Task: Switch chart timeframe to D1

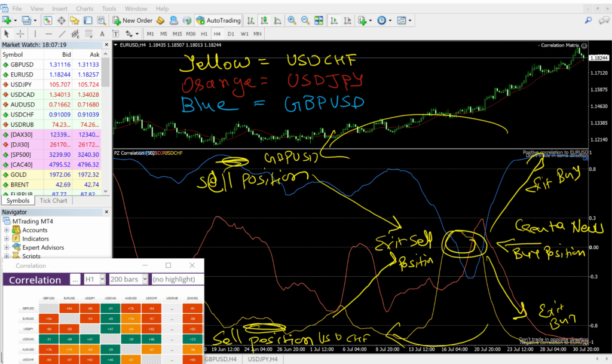Action: click(231, 34)
